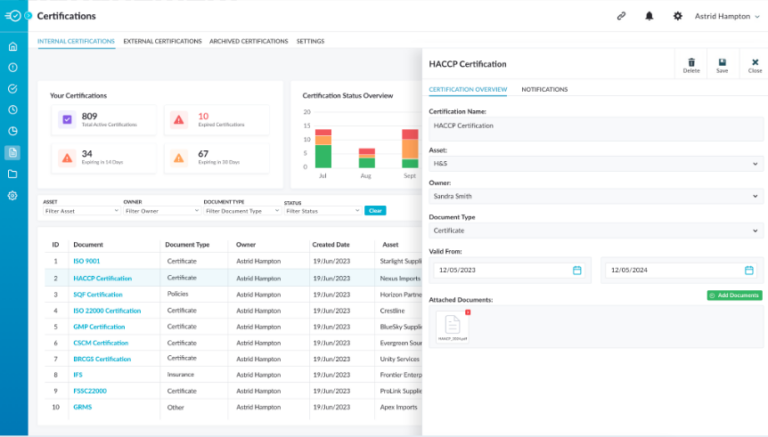768x437 pixels.
Task: Switch to the External Certifications tab
Action: point(162,42)
